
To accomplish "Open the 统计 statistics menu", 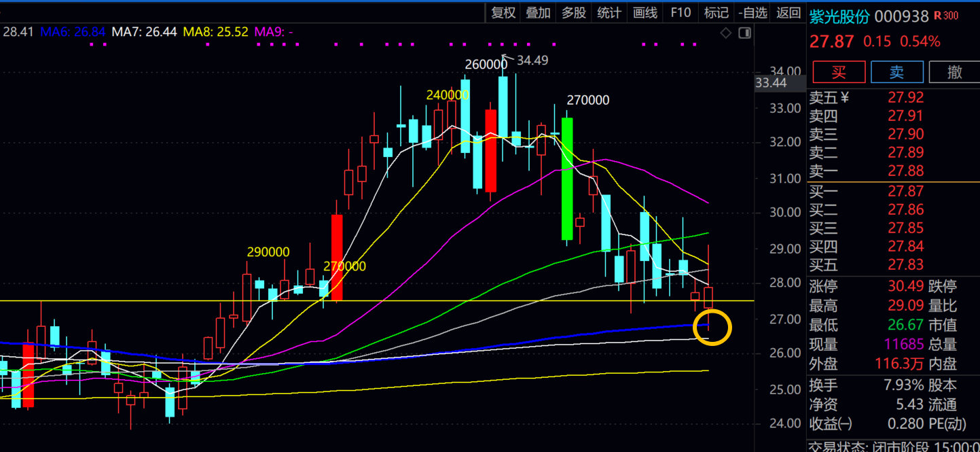I will (x=609, y=12).
